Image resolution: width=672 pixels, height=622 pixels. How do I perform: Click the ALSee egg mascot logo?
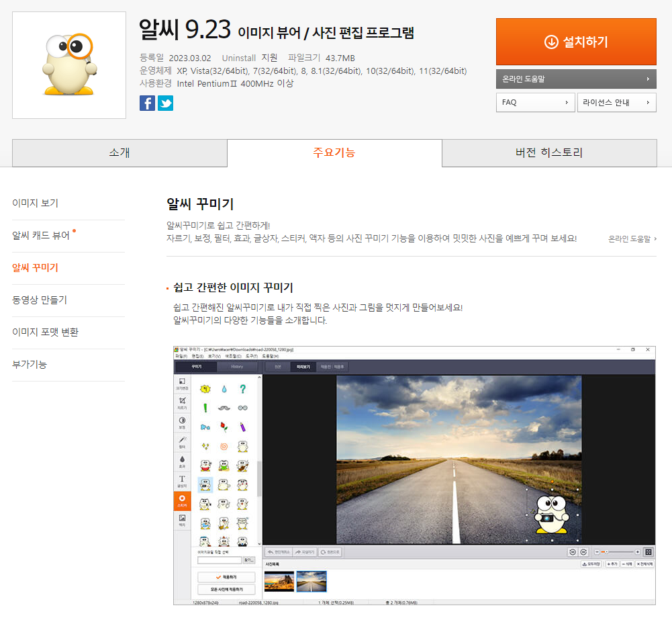pyautogui.click(x=69, y=64)
